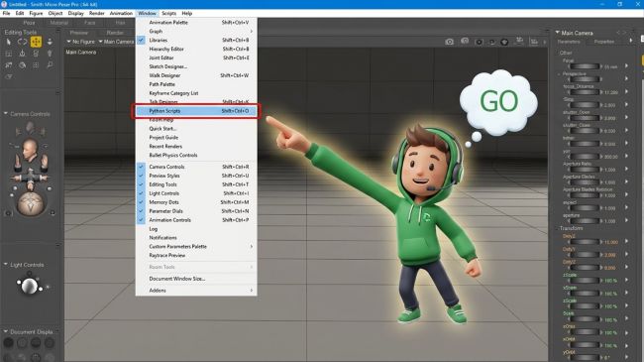Click the left hand camera icon

18,164
